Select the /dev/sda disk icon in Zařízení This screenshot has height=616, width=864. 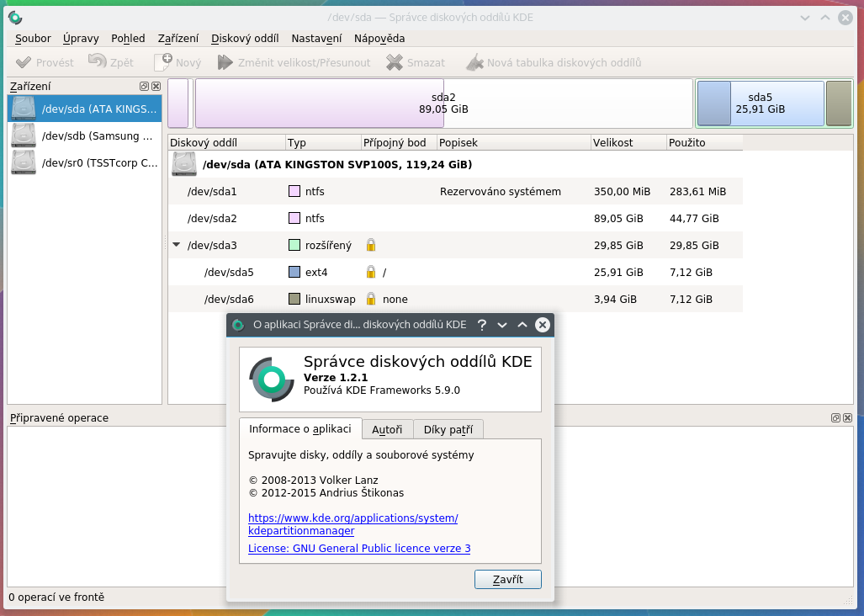point(24,109)
